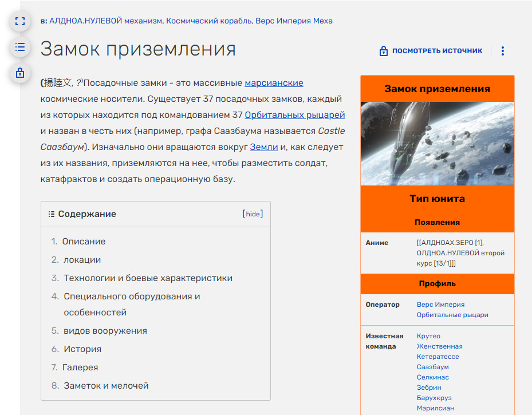Collapse the orange Профиль infobox header
This screenshot has height=415, width=532.
(x=438, y=283)
